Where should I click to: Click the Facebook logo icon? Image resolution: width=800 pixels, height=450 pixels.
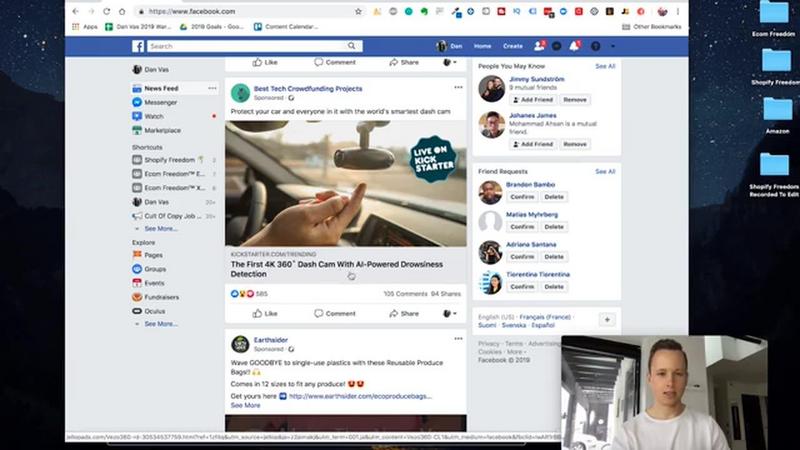(138, 46)
